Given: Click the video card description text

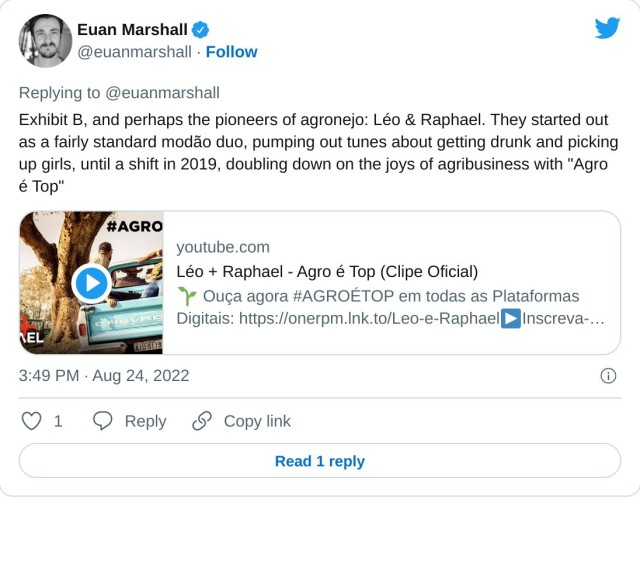Looking at the screenshot, I should click(390, 307).
